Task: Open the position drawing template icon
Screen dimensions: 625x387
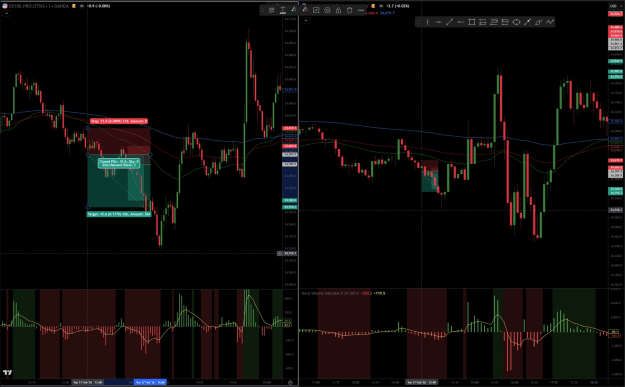Action: [271, 10]
